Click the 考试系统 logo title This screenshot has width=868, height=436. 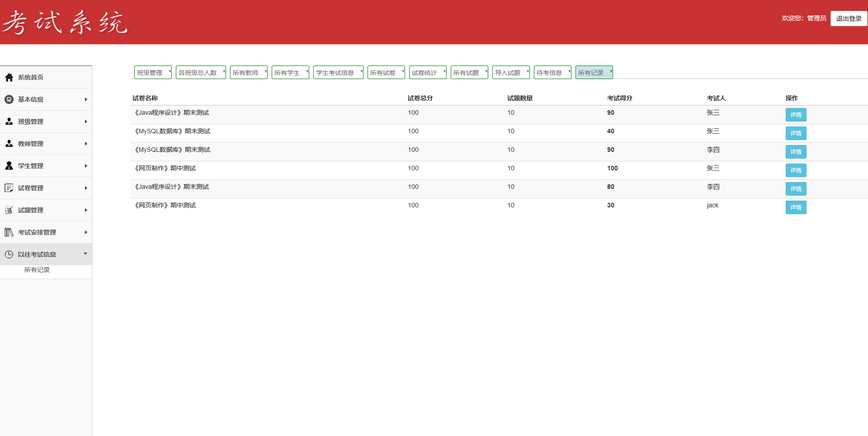(x=65, y=22)
